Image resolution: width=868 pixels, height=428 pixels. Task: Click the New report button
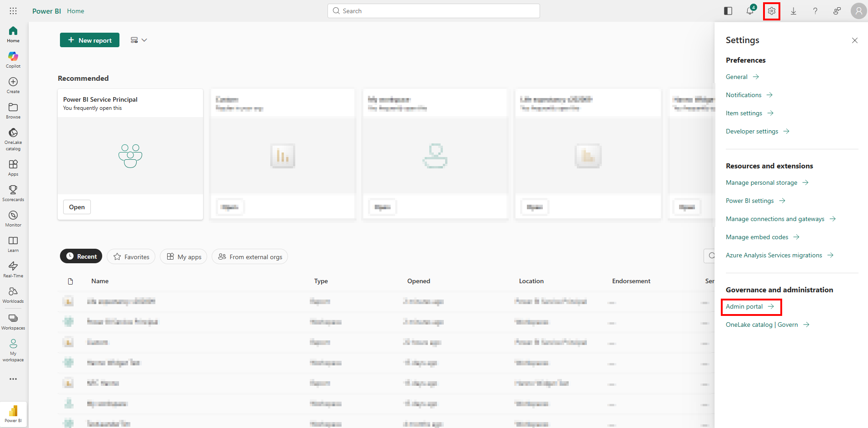pyautogui.click(x=89, y=40)
